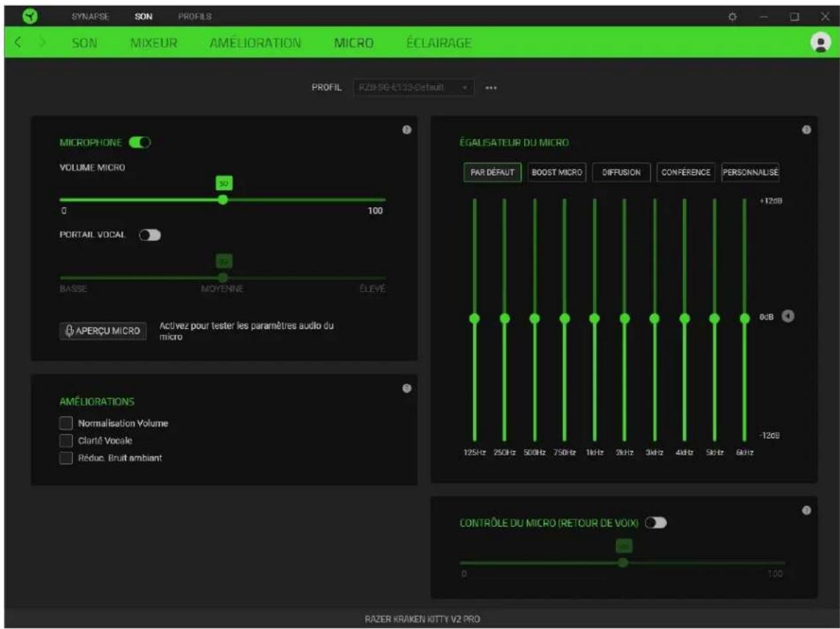840x629 pixels.
Task: Switch to the MICRO subtab
Action: [354, 43]
